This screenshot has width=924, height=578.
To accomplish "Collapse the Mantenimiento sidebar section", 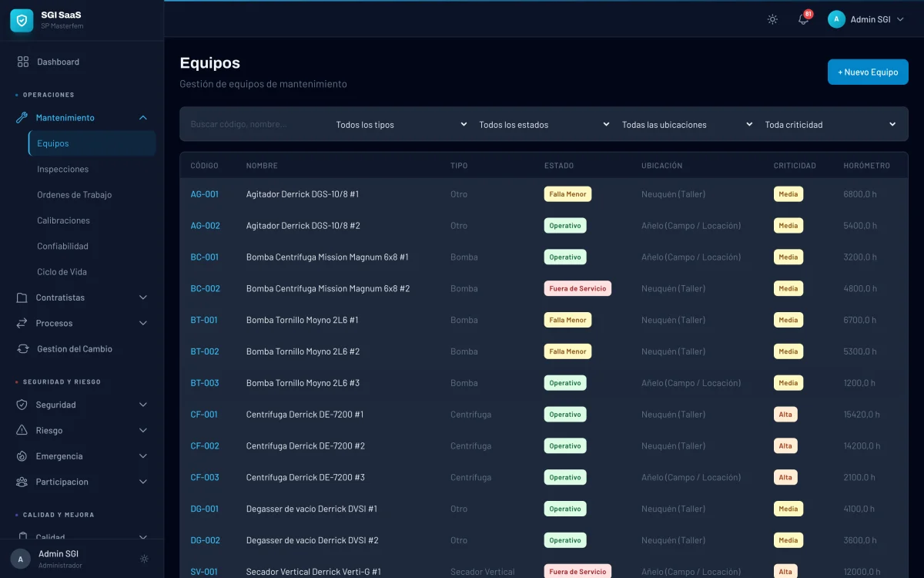I will [x=142, y=118].
